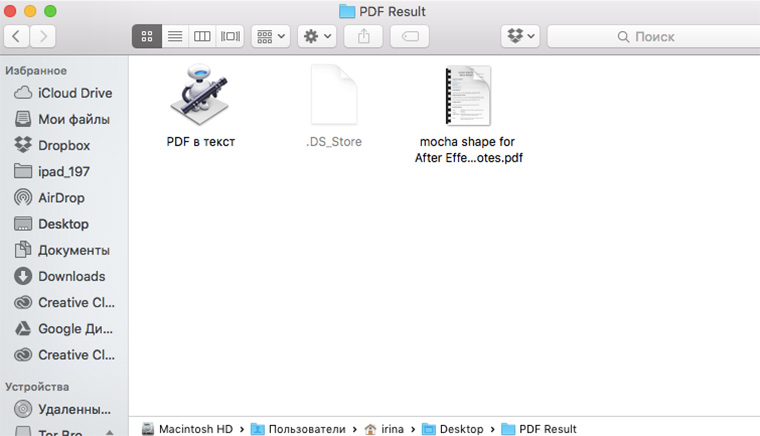Screen dimensions: 760x436
Task: Click the .DS_Store file name label
Action: 334,142
